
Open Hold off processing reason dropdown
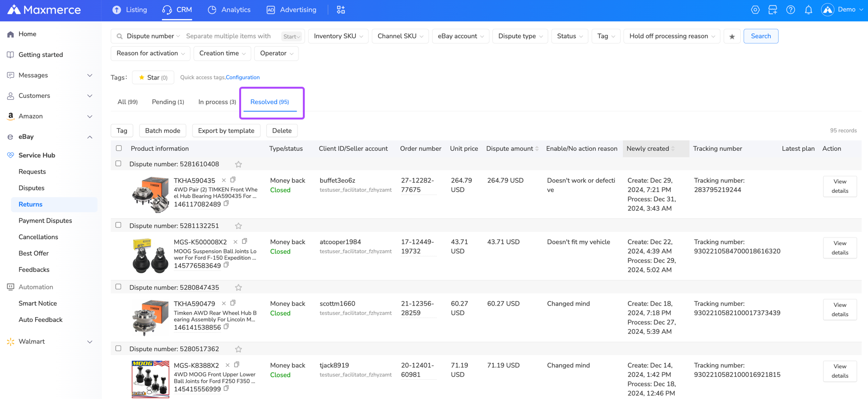tap(672, 36)
